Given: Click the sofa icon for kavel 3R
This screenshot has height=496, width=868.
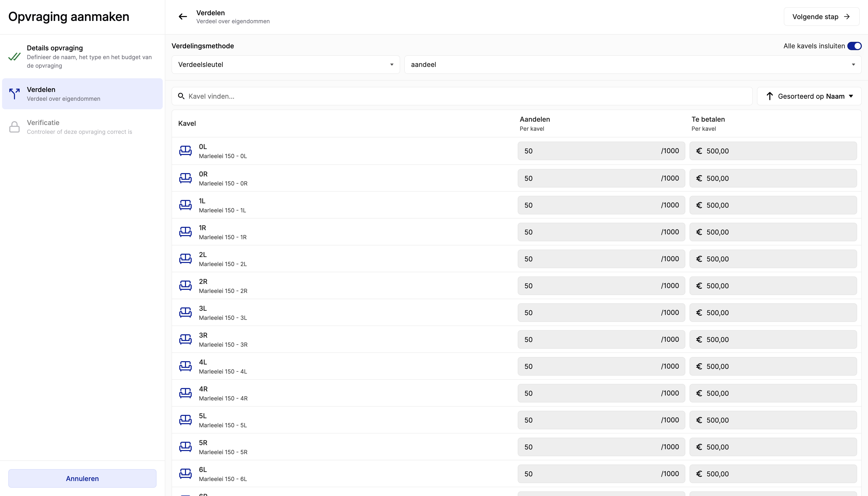Looking at the screenshot, I should click(185, 340).
